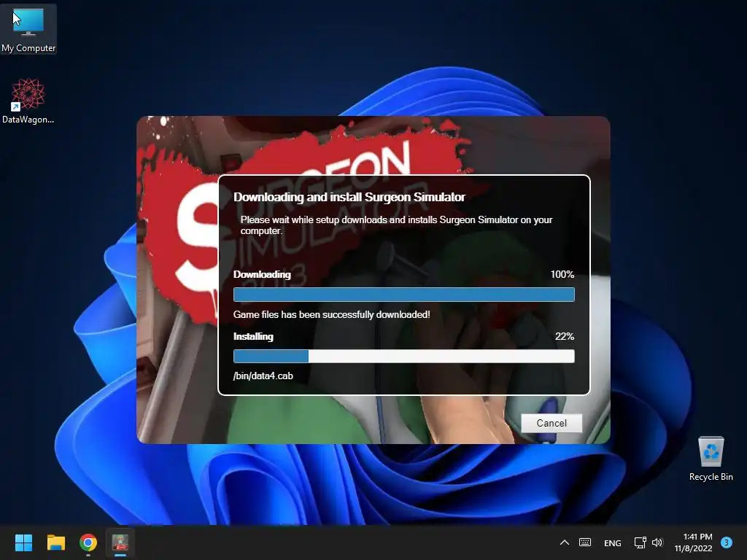Launch File Explorer from taskbar
The width and height of the screenshot is (747, 560).
[x=55, y=542]
